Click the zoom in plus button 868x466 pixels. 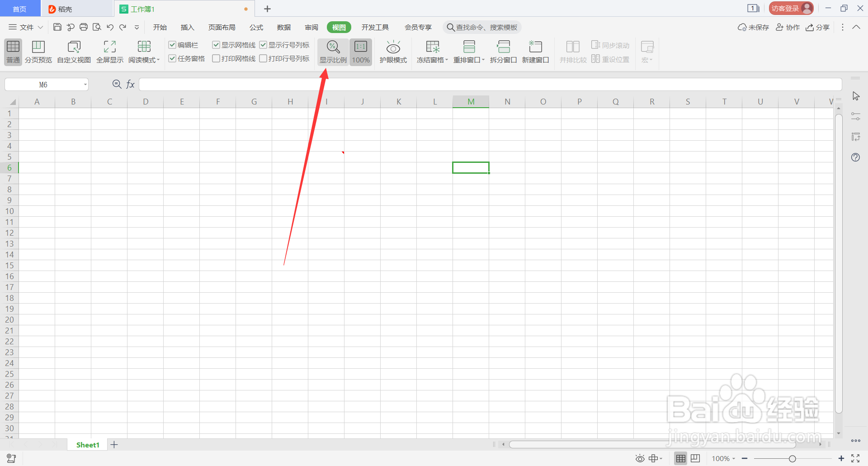pos(841,458)
